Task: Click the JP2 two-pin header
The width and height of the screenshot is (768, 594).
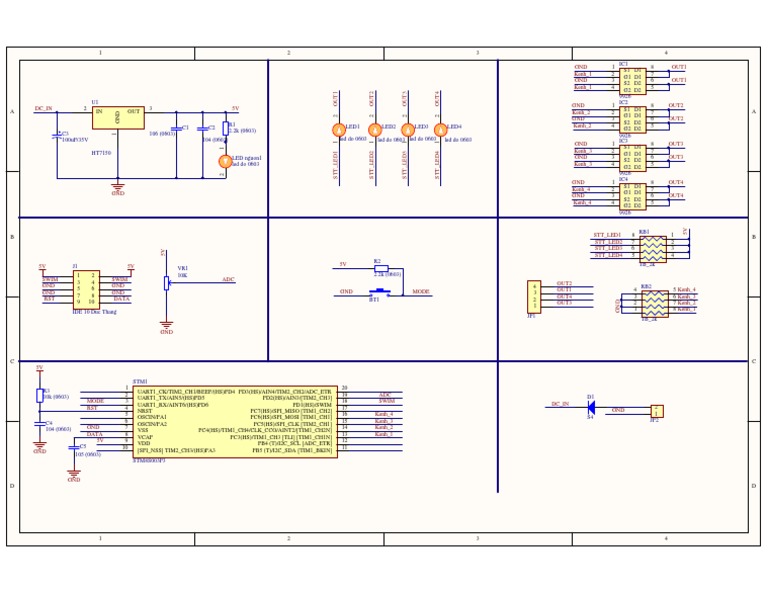Action: click(657, 411)
